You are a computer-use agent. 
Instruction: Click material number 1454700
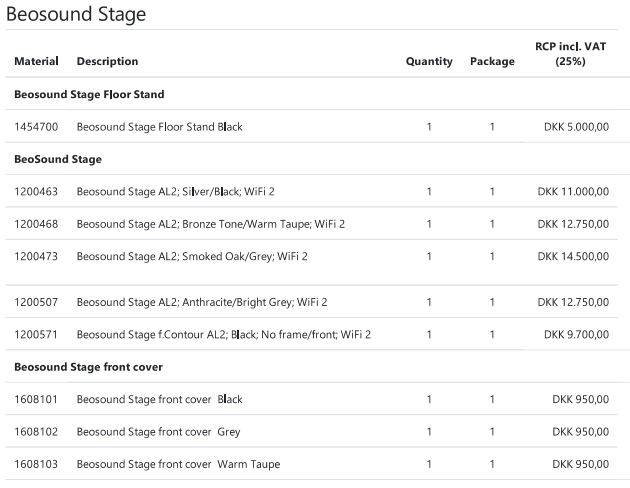pos(36,127)
